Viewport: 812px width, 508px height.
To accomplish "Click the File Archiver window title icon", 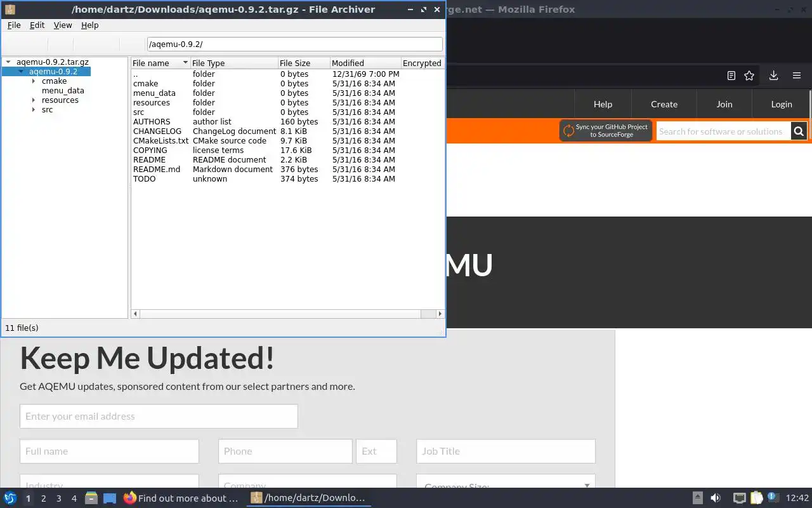I will 10,10.
